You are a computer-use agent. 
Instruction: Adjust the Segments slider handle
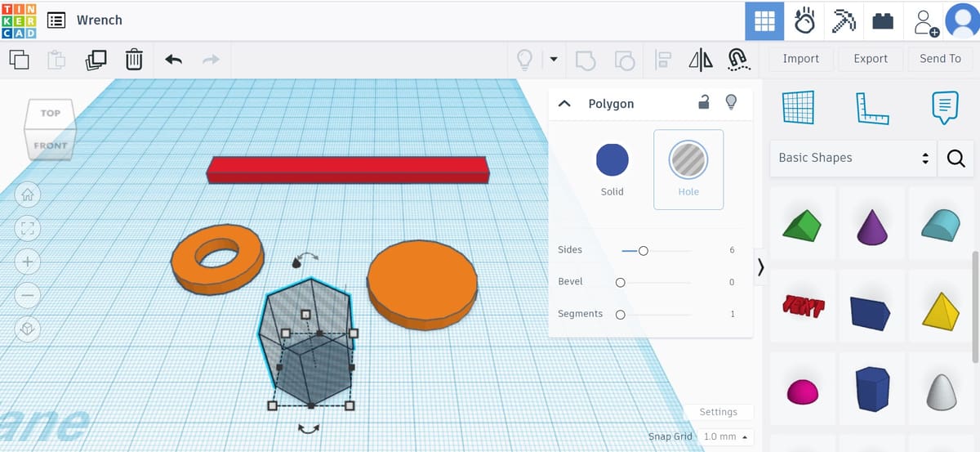click(621, 315)
